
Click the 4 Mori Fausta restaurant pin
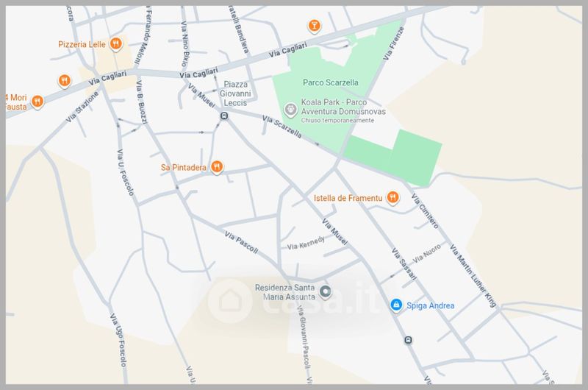37,102
